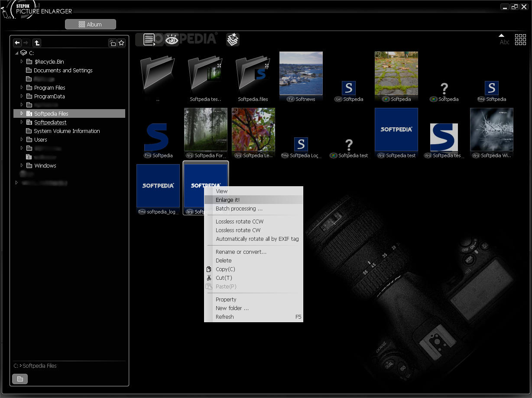
Task: Click the 'Softpedia Files' path text at bottom
Action: pos(39,366)
